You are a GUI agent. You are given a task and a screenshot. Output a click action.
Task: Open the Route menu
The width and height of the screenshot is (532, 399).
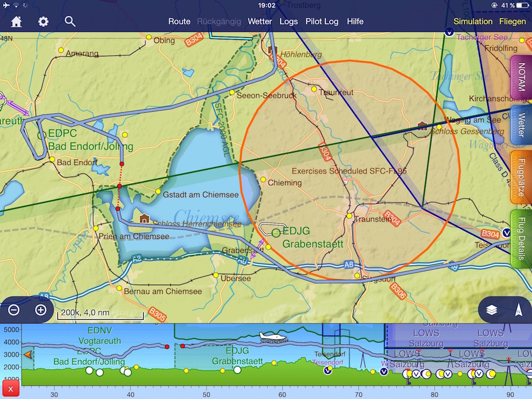coord(179,22)
